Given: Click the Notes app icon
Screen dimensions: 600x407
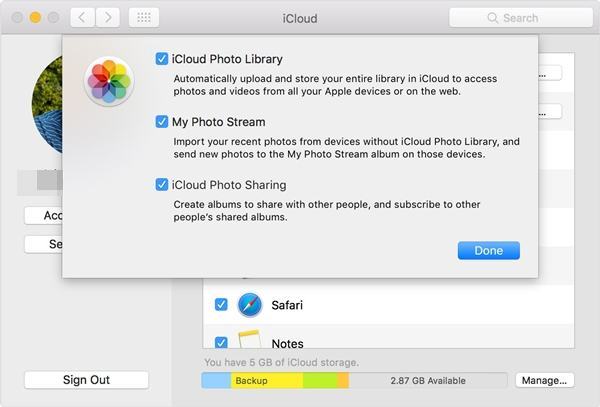Looking at the screenshot, I should 249,341.
